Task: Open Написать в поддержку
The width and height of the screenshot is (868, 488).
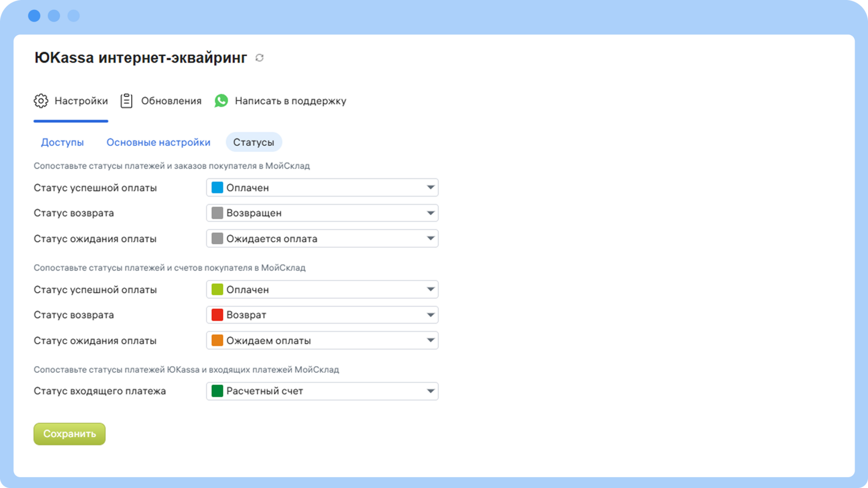Action: pyautogui.click(x=280, y=101)
